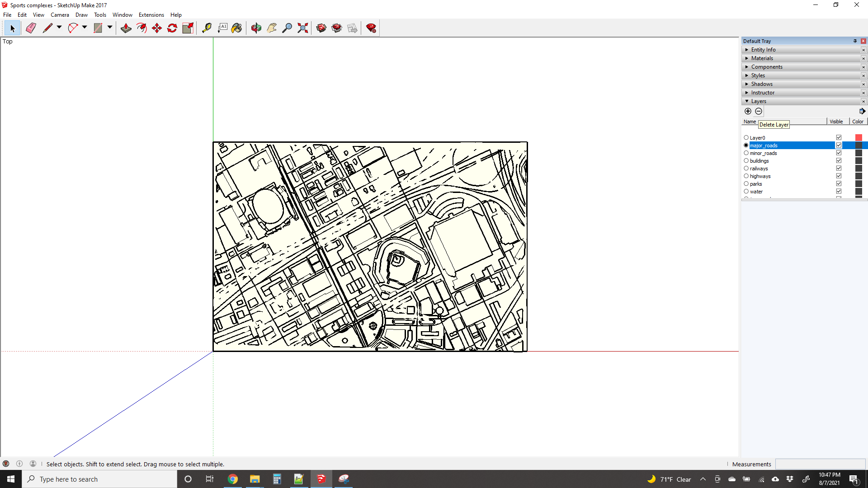Toggle visibility of buildings layer
This screenshot has width=868, height=488.
pos(839,161)
